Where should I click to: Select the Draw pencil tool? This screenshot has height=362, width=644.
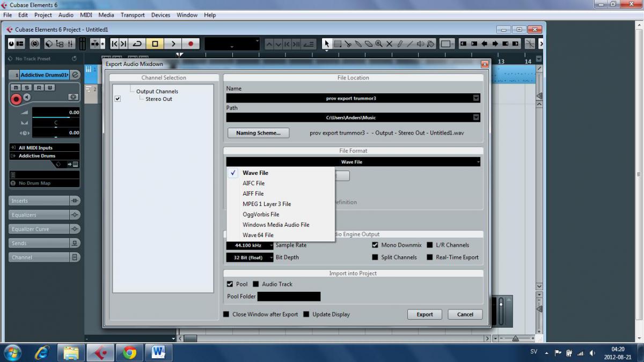[x=400, y=44]
